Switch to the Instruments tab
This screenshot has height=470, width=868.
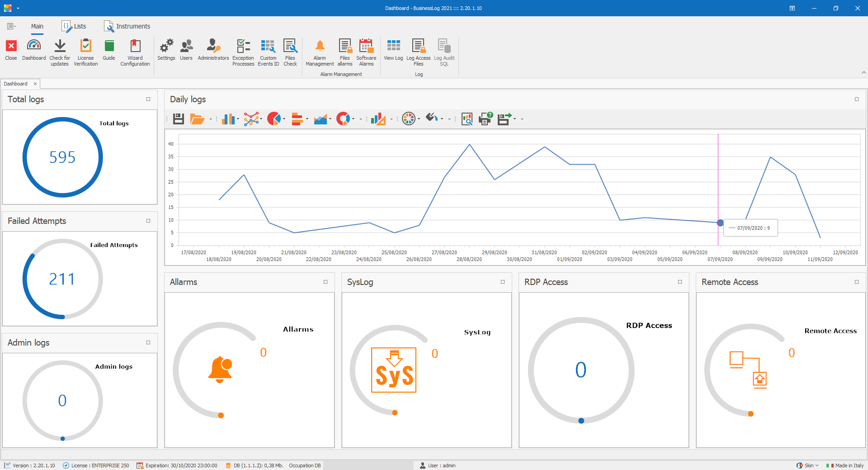coord(127,26)
